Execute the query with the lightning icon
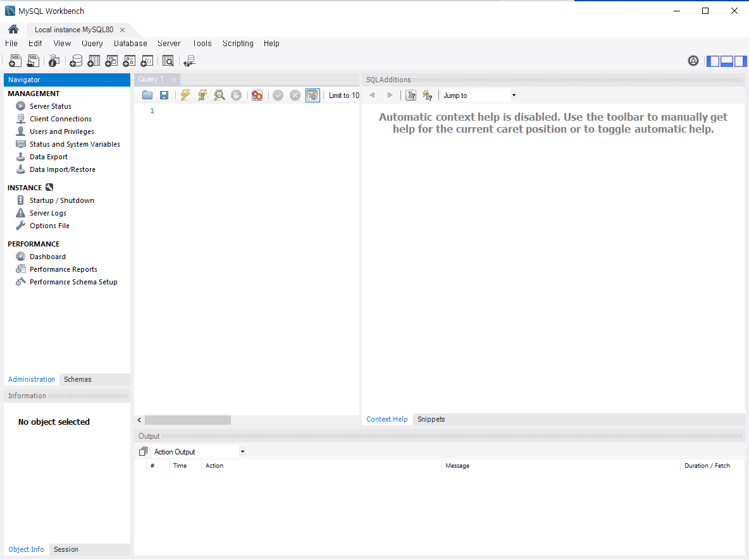 [x=185, y=95]
